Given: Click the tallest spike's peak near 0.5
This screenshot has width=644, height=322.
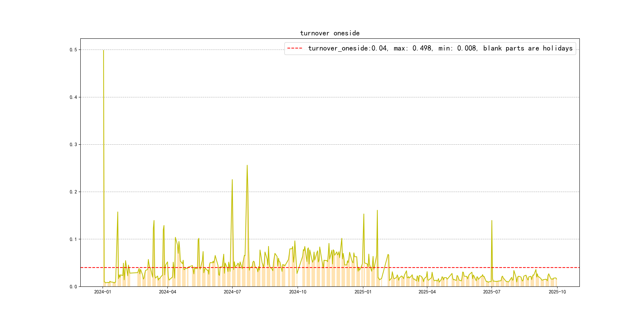Looking at the screenshot, I should pos(104,51).
